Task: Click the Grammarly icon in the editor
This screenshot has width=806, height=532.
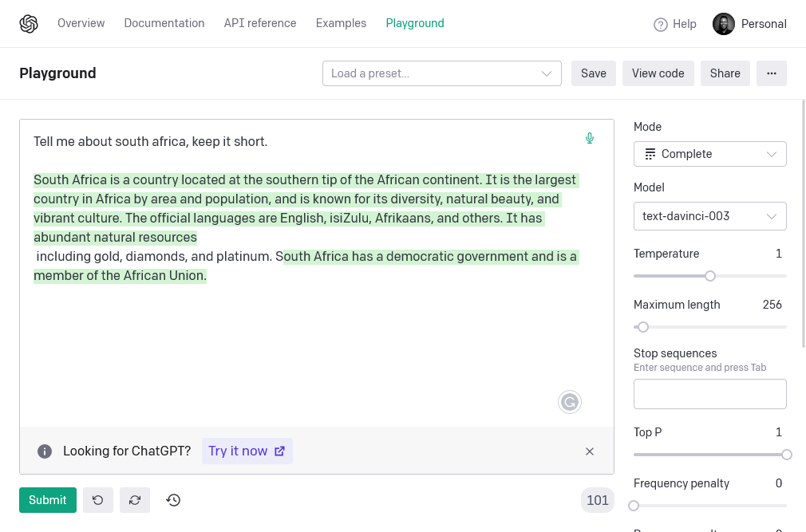Action: click(570, 402)
